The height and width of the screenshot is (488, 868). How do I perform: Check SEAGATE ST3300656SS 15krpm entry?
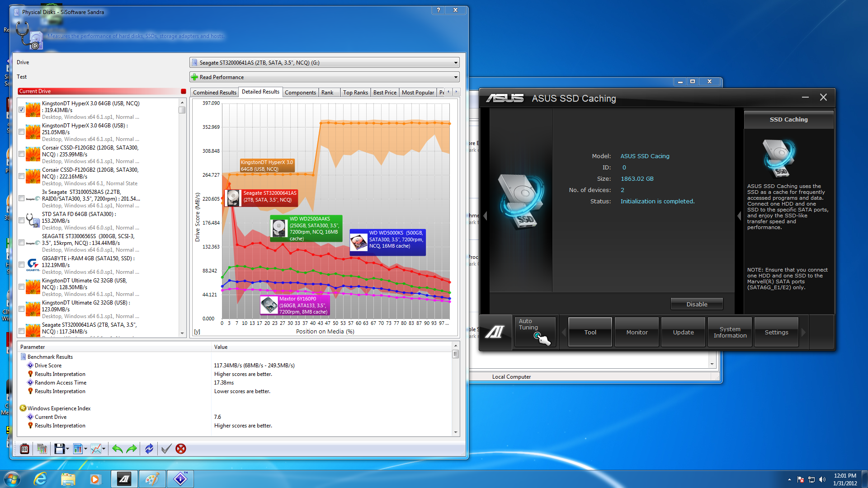tap(21, 243)
